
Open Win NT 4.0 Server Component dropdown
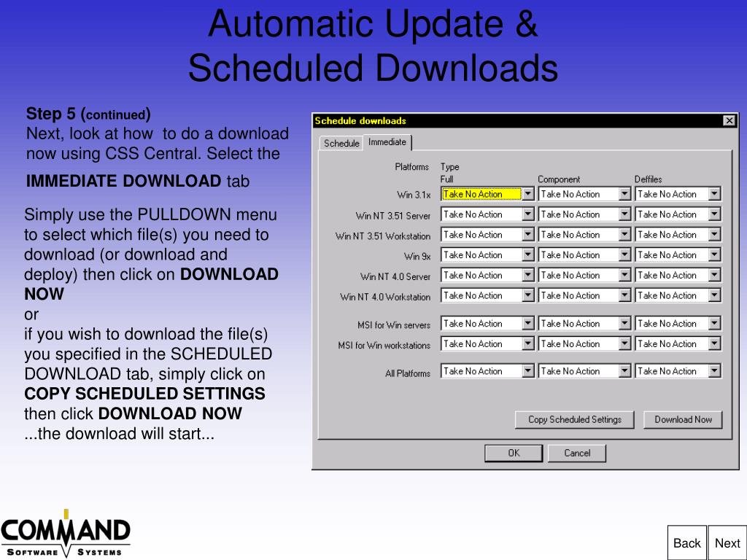584,275
